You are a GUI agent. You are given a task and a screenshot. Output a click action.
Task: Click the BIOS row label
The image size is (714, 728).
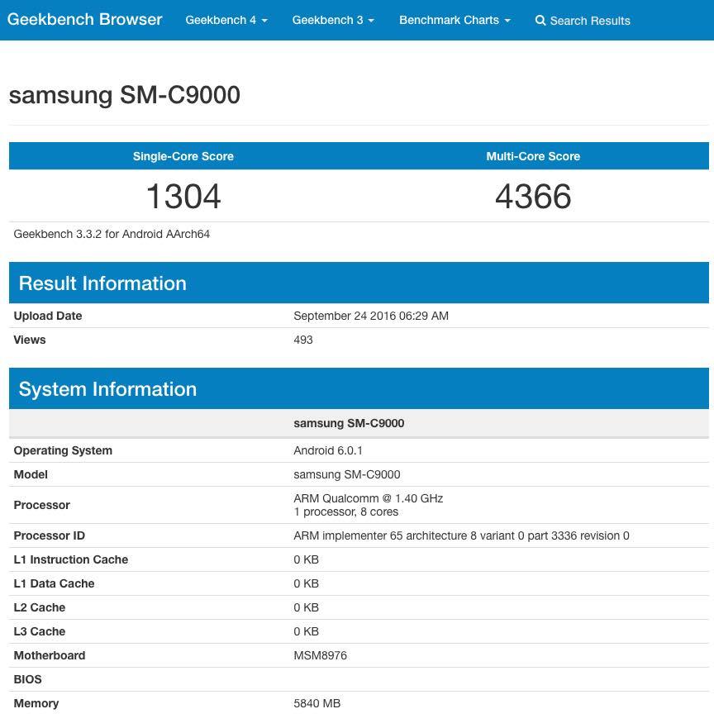(x=27, y=680)
